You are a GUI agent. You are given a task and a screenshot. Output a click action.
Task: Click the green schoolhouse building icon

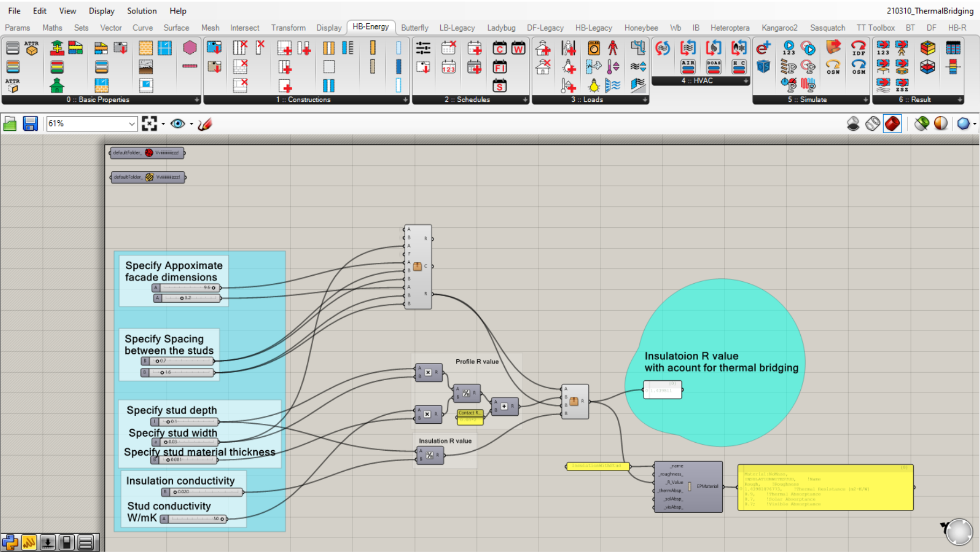[57, 86]
